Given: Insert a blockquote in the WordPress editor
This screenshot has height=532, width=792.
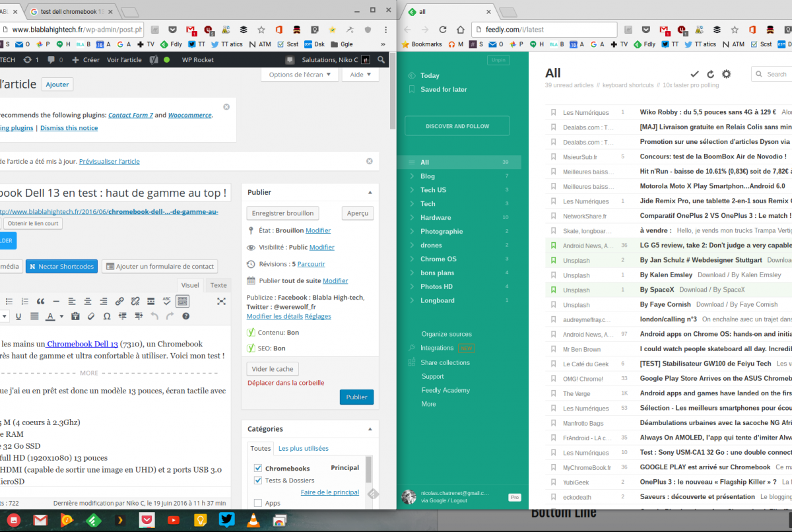Looking at the screenshot, I should tap(41, 301).
